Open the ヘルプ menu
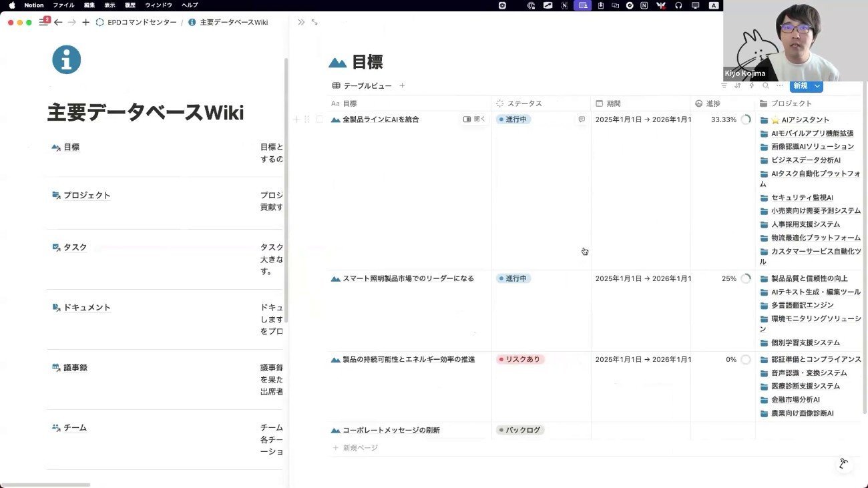The height and width of the screenshot is (488, 868). coord(190,5)
